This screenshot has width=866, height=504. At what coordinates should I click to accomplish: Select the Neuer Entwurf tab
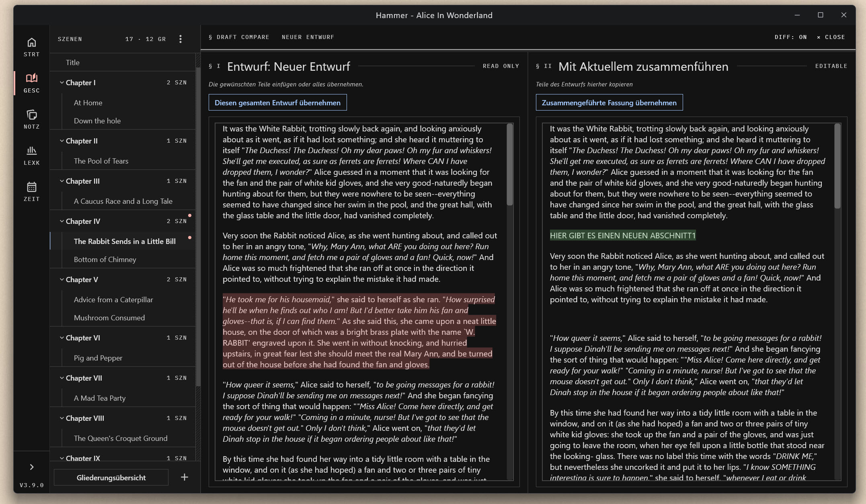click(308, 37)
